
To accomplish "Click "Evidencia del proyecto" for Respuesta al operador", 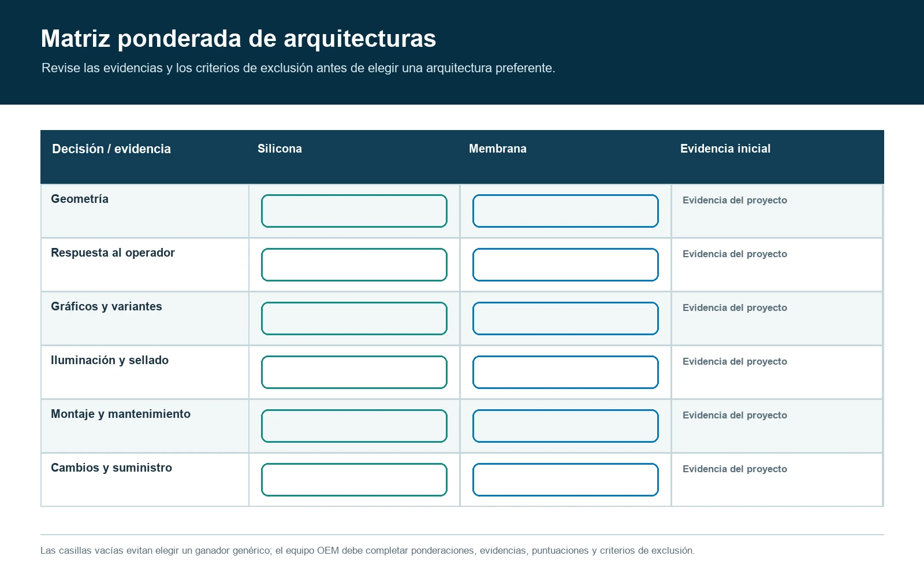I will pos(735,254).
